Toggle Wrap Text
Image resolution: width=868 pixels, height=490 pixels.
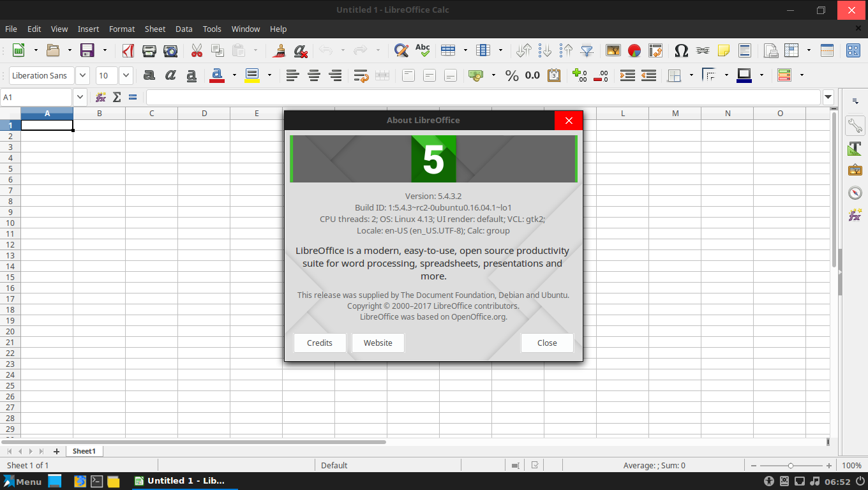361,75
